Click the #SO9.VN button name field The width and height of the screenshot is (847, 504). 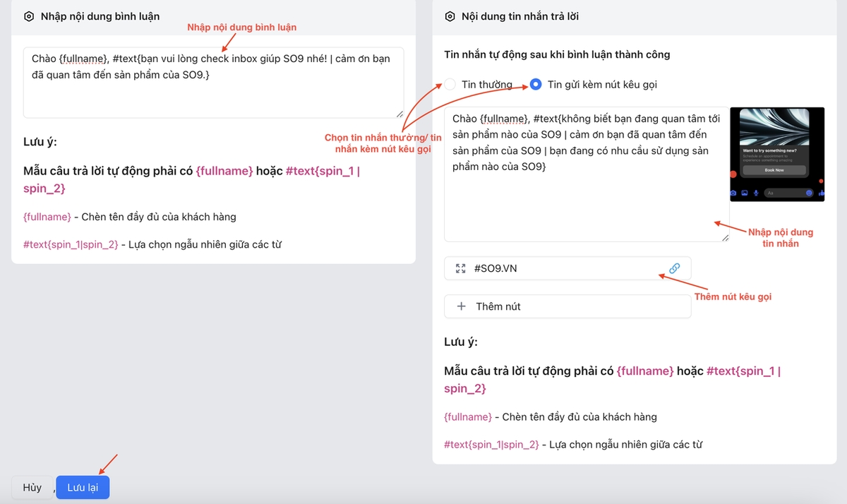point(567,268)
